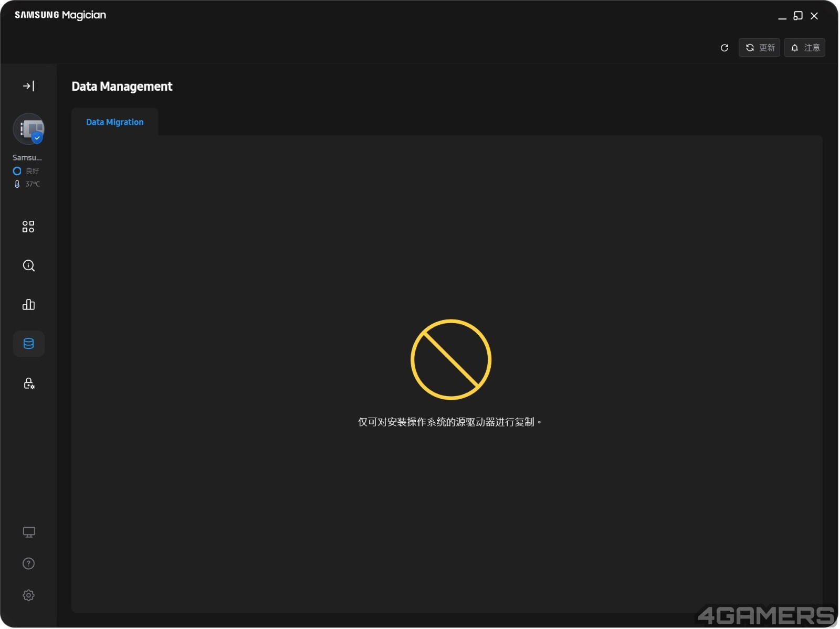Open drive details magnifier icon

[28, 266]
